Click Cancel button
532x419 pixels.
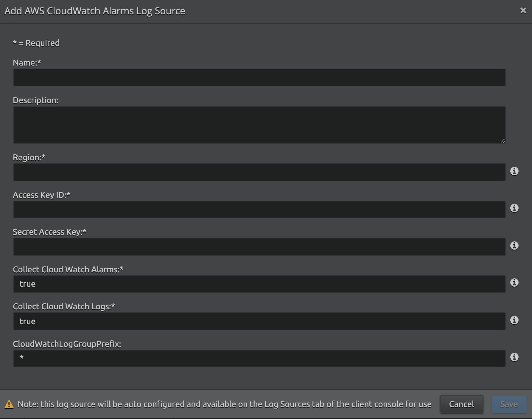pyautogui.click(x=461, y=404)
